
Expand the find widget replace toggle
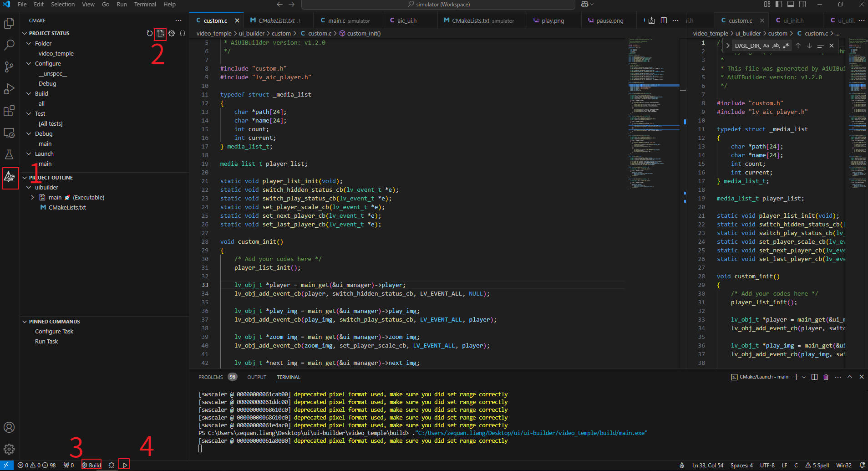(728, 46)
